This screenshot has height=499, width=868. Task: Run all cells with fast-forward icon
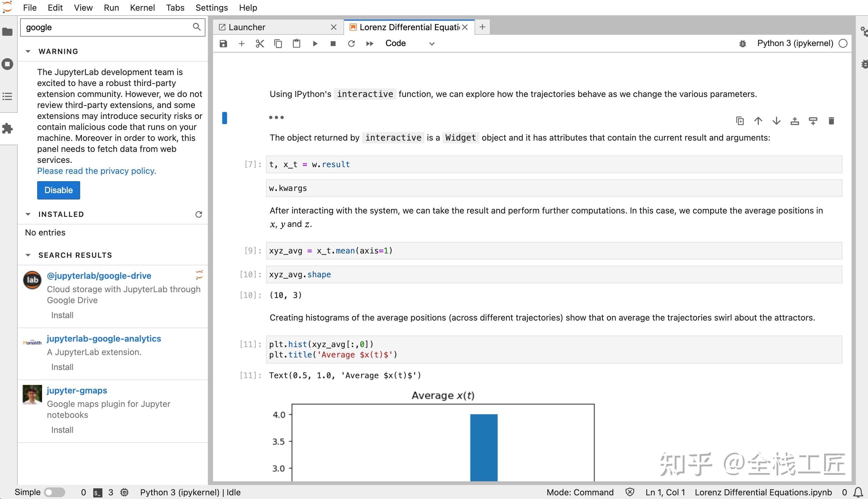(x=370, y=44)
